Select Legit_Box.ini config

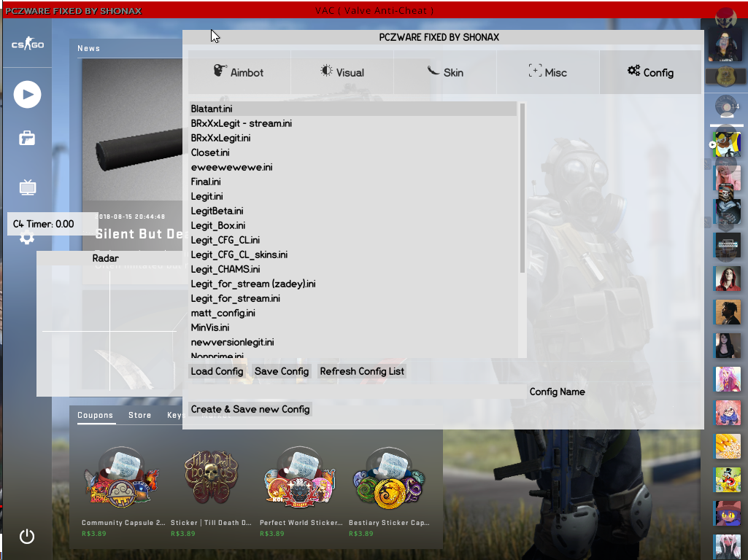[353, 225]
